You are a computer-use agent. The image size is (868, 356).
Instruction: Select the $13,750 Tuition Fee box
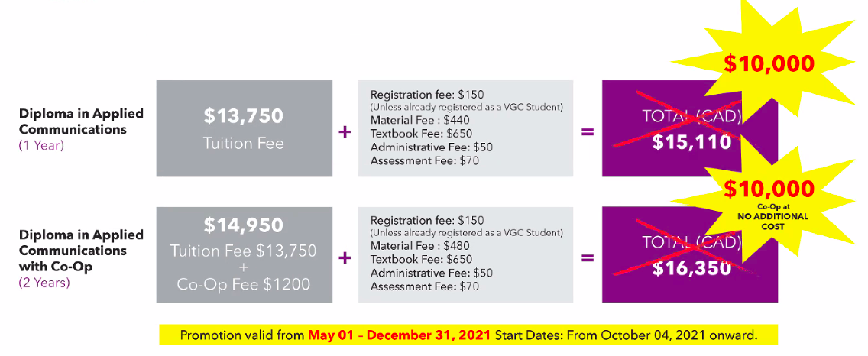[245, 128]
